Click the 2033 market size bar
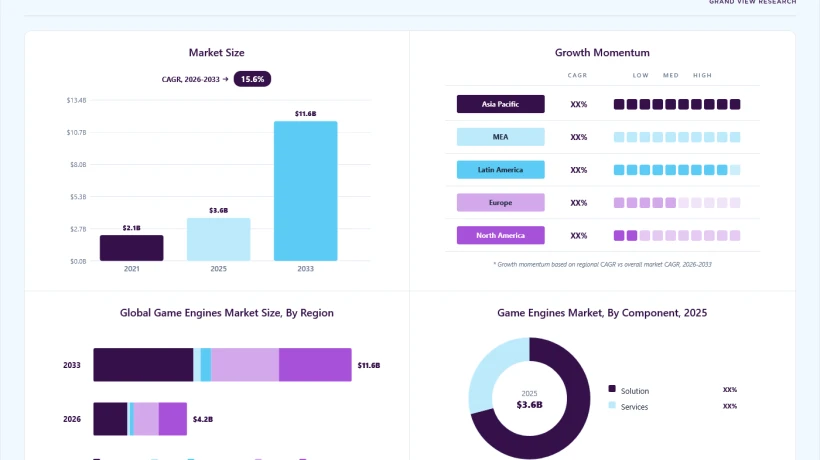The image size is (820, 460). click(305, 191)
